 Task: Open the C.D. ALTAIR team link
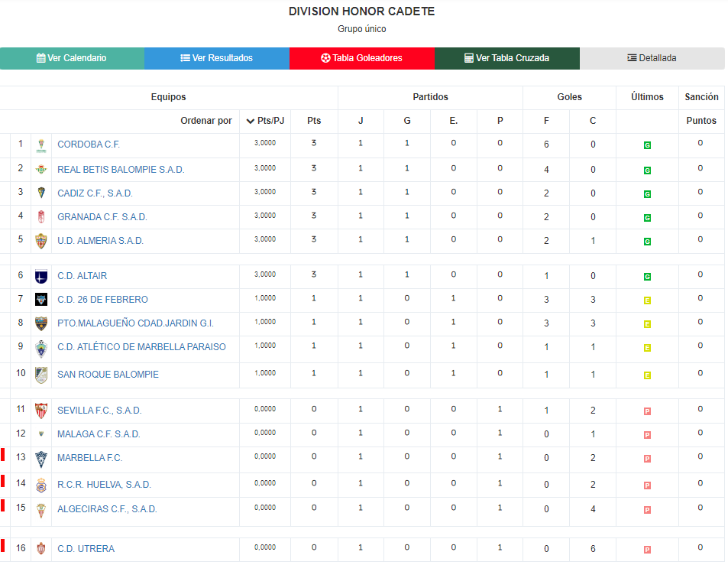tap(83, 276)
